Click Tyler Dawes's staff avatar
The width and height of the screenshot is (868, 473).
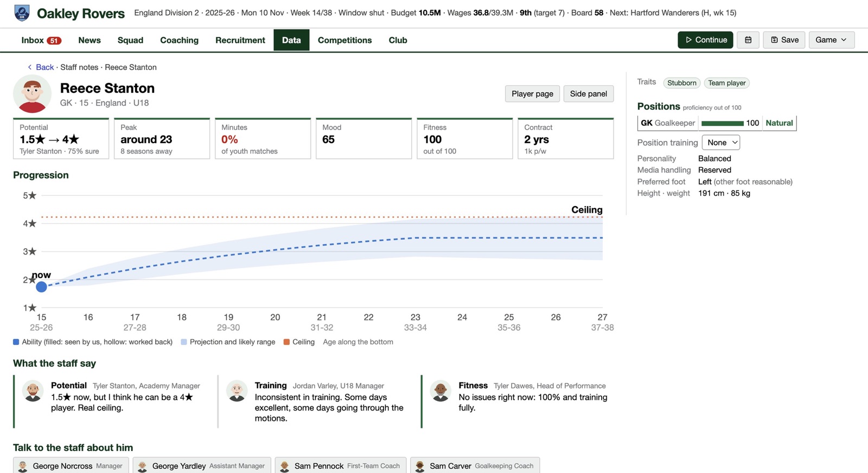[441, 391]
